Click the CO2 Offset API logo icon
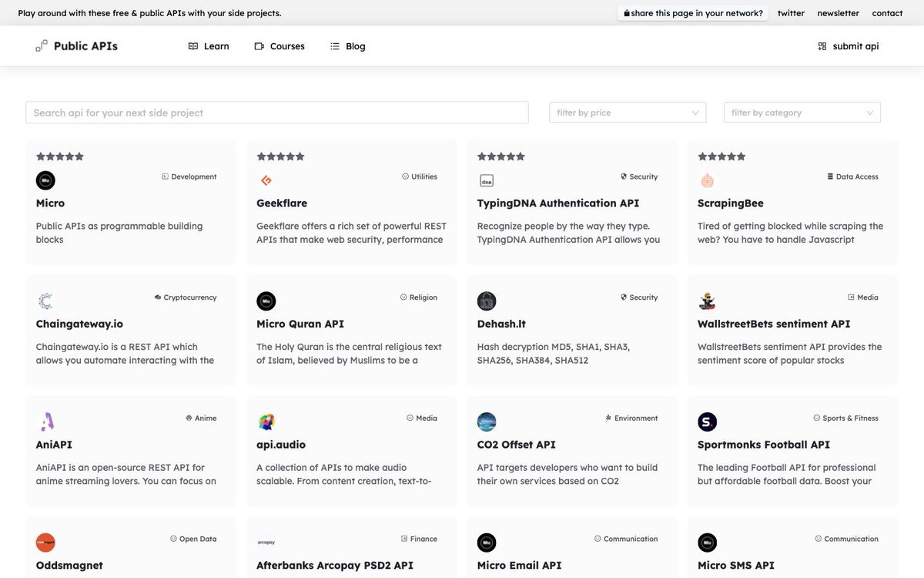924x578 pixels. (x=487, y=422)
